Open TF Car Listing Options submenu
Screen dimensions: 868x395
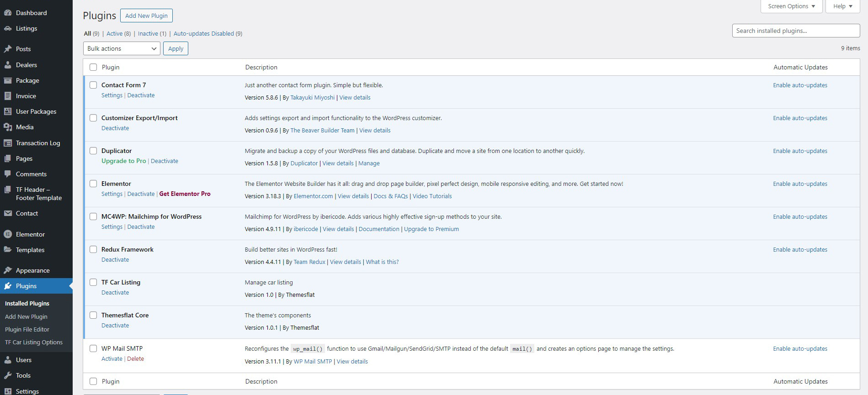click(x=34, y=342)
